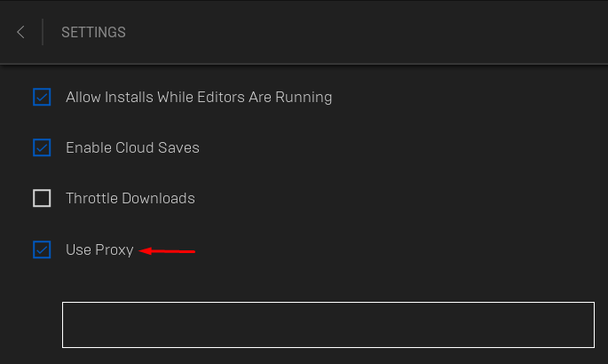608x364 pixels.
Task: Click the blue checkmark beside Use Proxy
Action: point(42,249)
